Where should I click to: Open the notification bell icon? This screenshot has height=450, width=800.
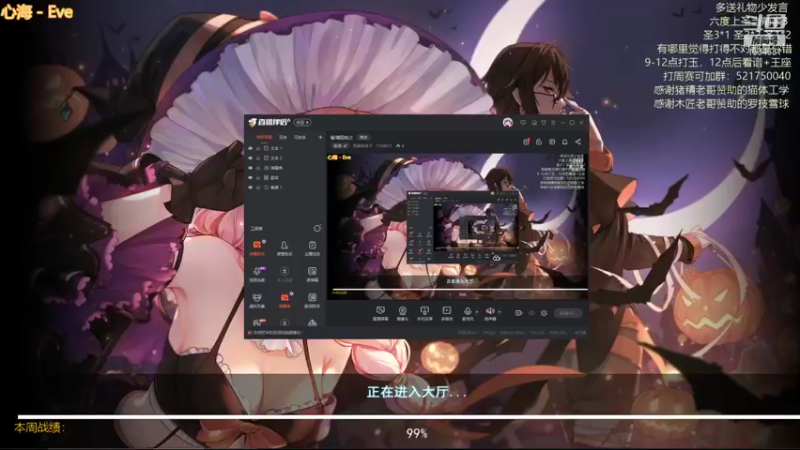(x=565, y=142)
